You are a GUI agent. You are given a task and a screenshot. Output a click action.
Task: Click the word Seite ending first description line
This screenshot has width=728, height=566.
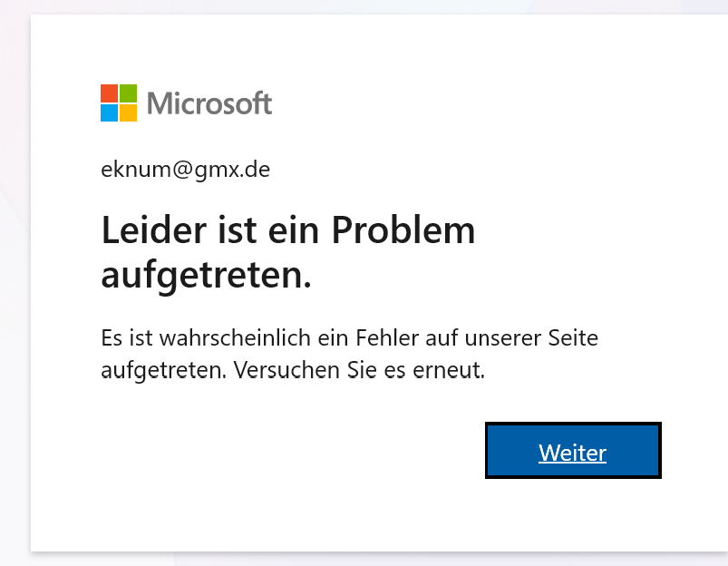pyautogui.click(x=573, y=337)
